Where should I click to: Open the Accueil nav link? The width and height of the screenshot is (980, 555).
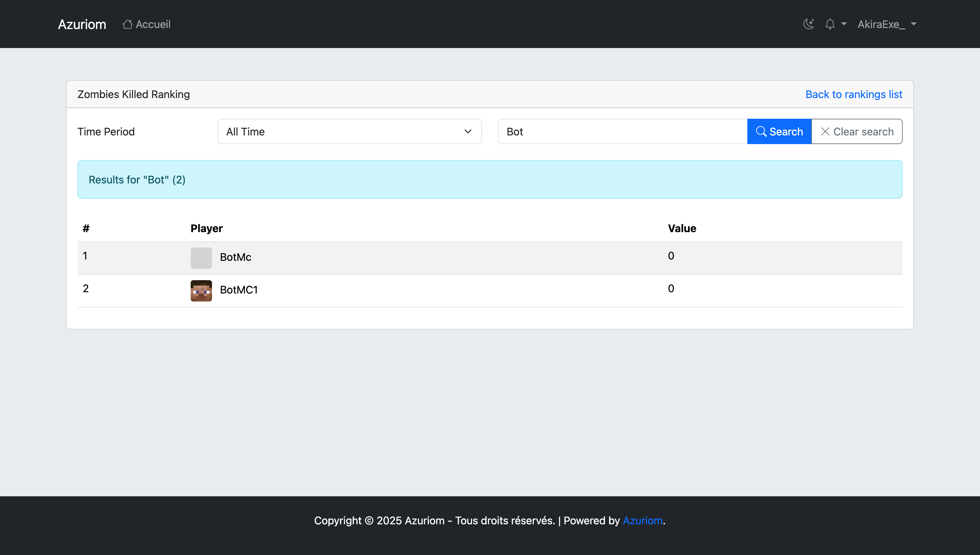(x=147, y=24)
